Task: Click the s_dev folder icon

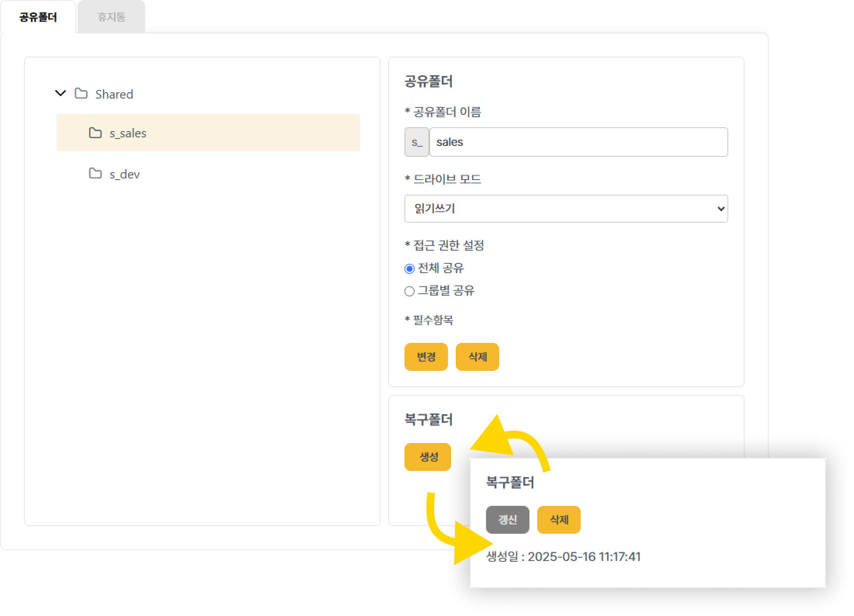Action: (x=95, y=173)
